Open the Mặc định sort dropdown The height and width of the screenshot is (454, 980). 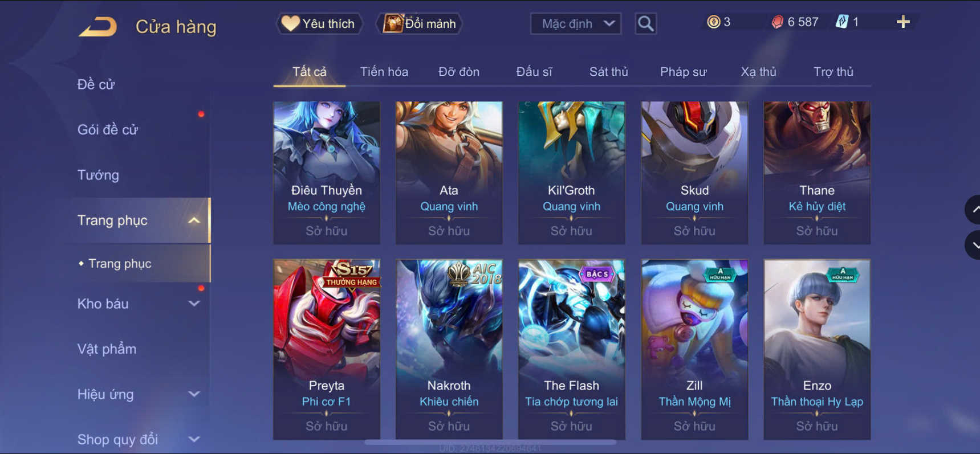coord(576,23)
